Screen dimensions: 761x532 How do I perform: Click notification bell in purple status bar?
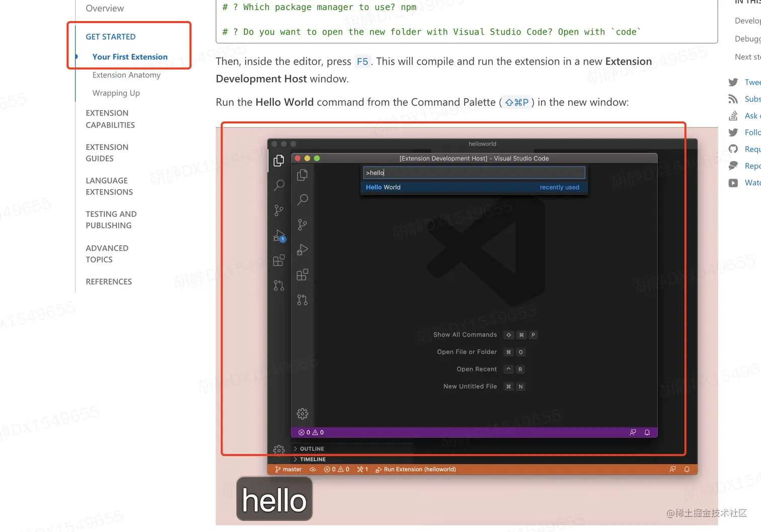tap(647, 432)
